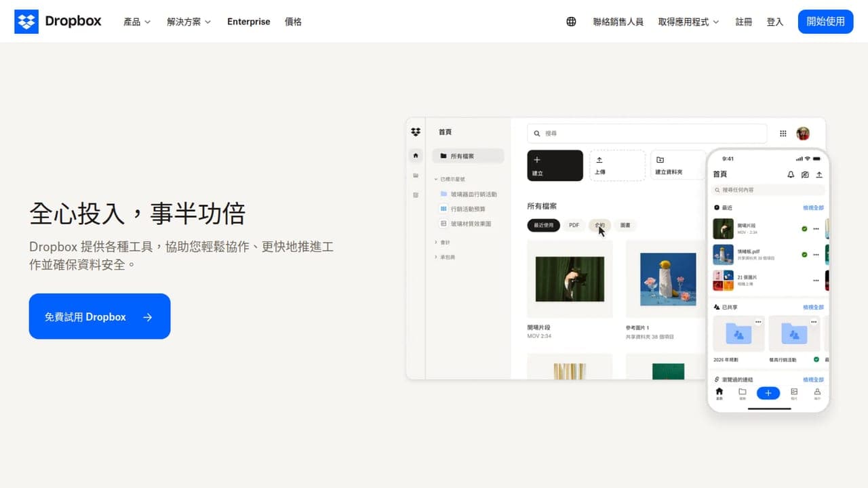Open more options for the 情緒板.pdf row
Viewport: 868px width, 488px height.
[816, 255]
